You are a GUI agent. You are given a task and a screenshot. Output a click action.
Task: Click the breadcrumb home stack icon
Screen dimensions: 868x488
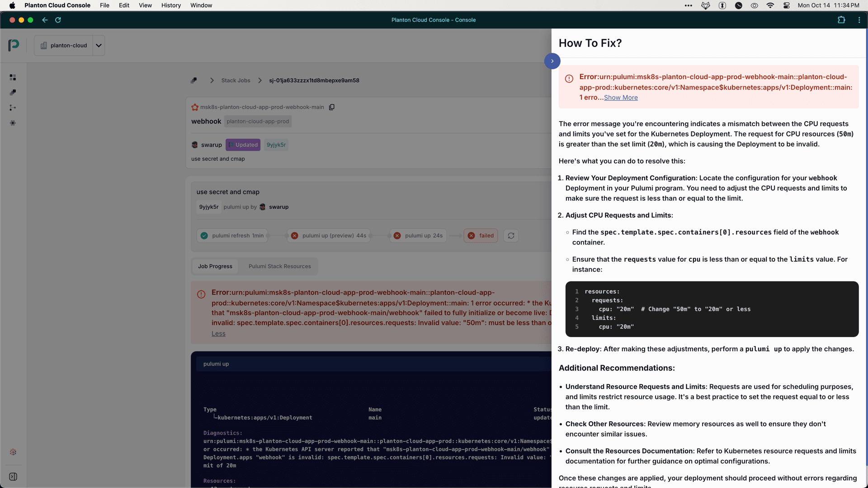tap(194, 80)
